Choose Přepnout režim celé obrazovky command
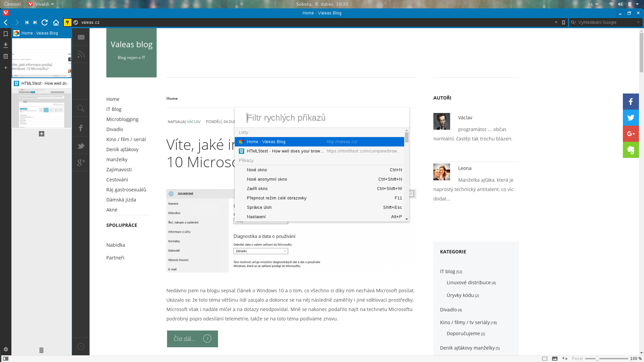The image size is (644, 362). 319,198
